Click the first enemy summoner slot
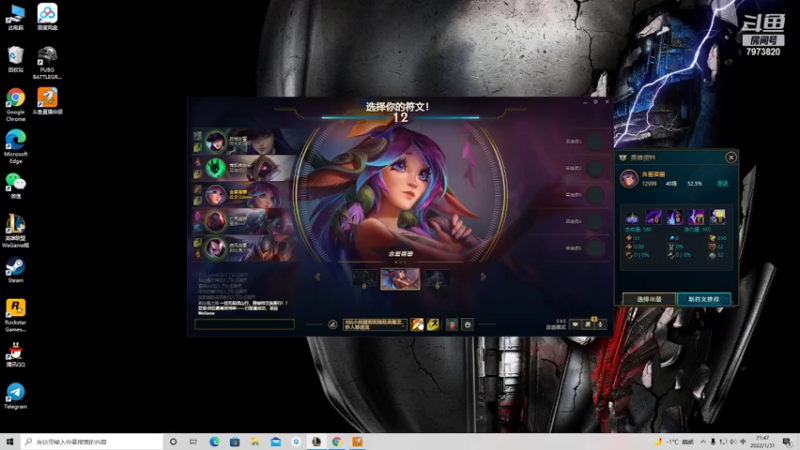 coord(595,142)
